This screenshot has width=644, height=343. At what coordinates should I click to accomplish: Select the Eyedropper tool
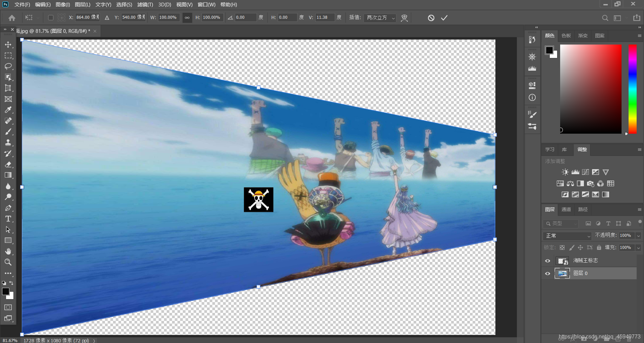pos(8,110)
